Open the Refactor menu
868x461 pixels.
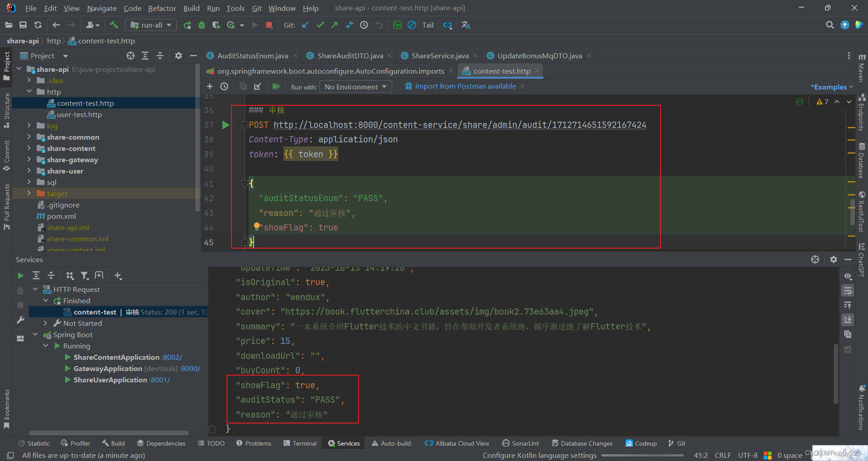(162, 8)
